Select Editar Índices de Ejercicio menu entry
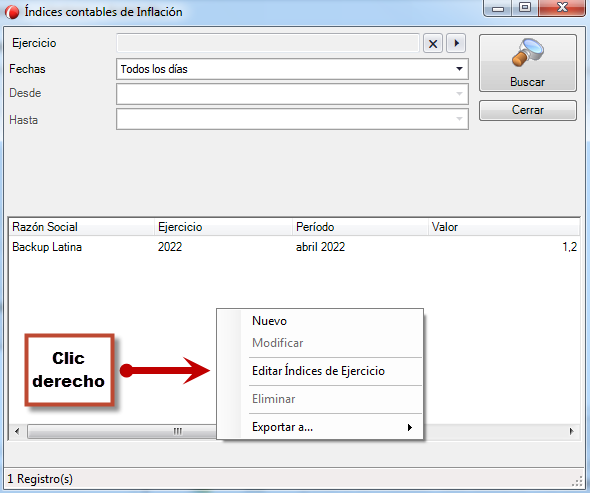590x493 pixels. pos(318,371)
